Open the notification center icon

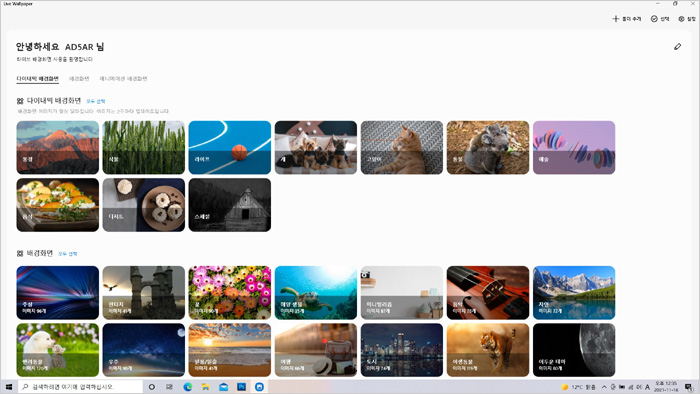click(x=689, y=387)
